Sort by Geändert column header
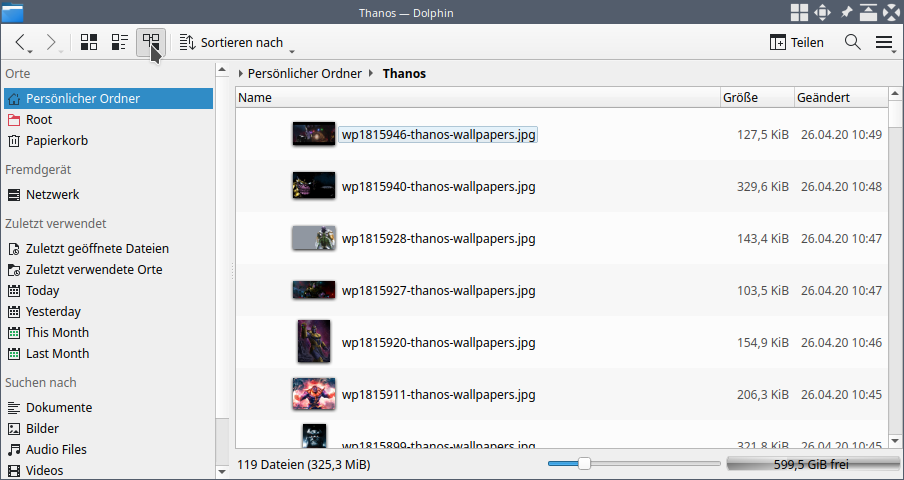This screenshot has width=904, height=480. click(841, 97)
